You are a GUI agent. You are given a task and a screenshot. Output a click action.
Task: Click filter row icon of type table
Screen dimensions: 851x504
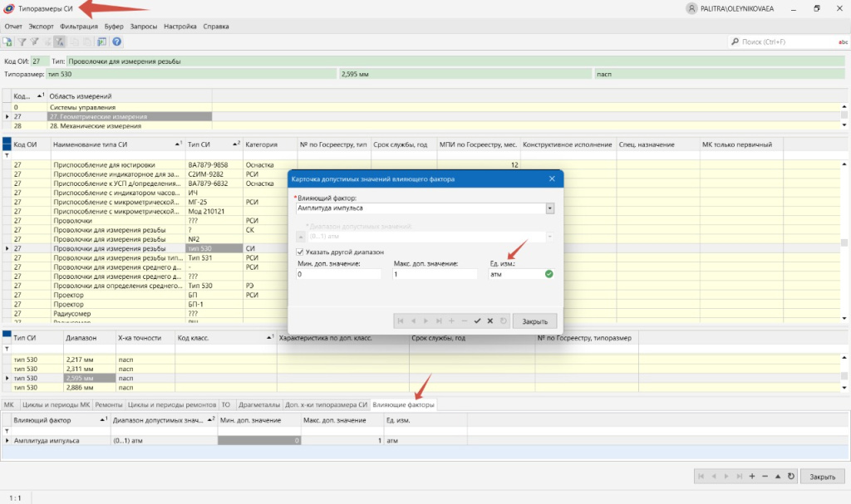7,155
